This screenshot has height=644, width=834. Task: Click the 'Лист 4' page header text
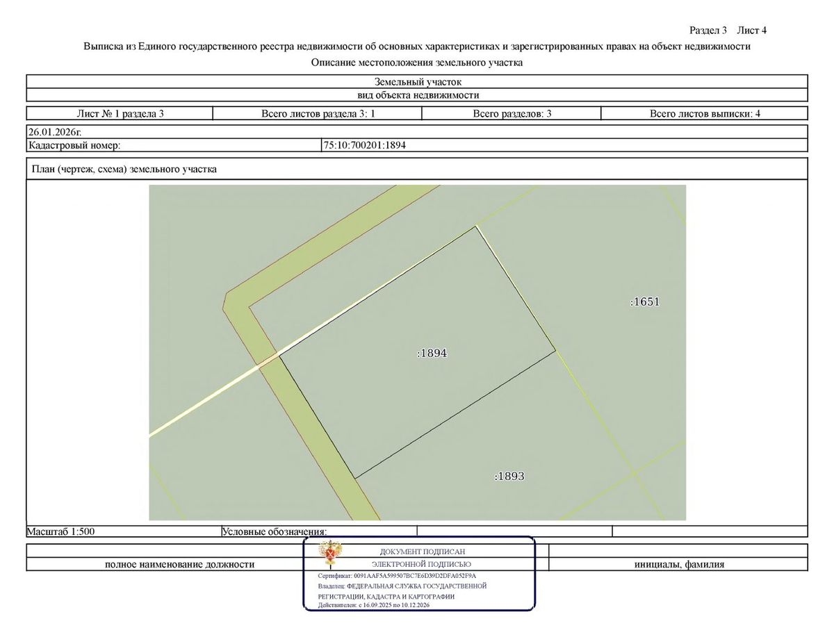coord(751,31)
